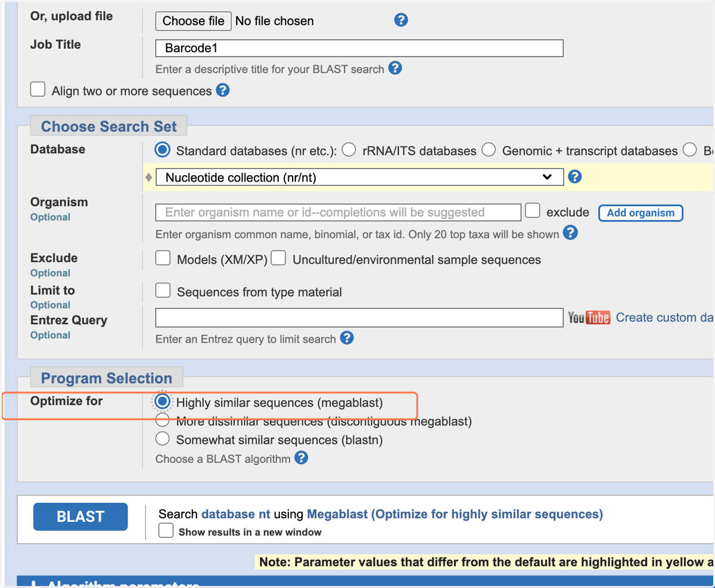Open help icon after organism taxa hint
This screenshot has height=588, width=715.
click(570, 233)
